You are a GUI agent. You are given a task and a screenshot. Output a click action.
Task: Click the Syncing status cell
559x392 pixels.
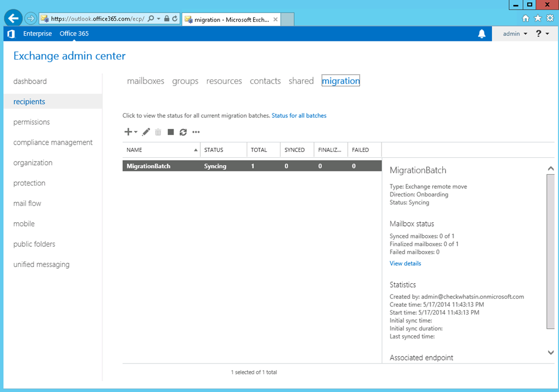(x=215, y=166)
